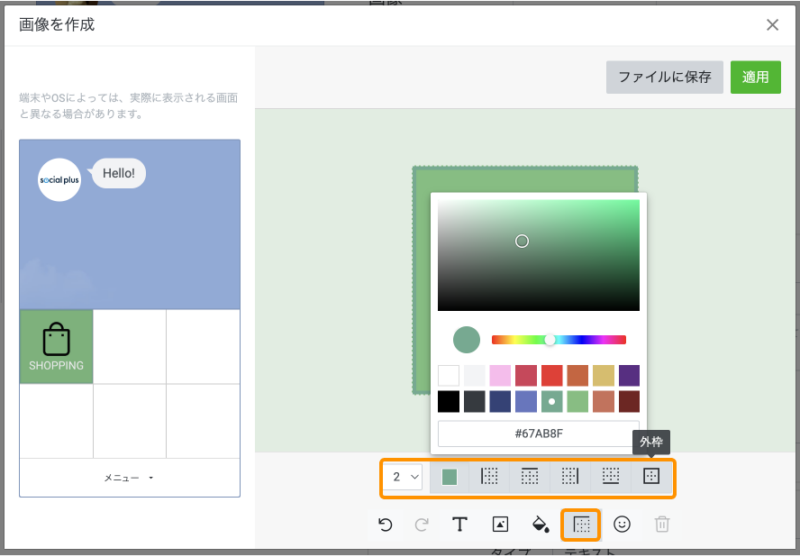Click the ファイルに保存 button

(x=664, y=77)
